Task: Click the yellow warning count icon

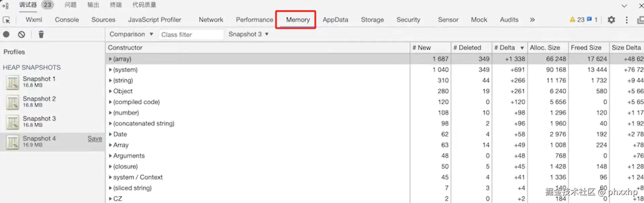Action: point(572,20)
